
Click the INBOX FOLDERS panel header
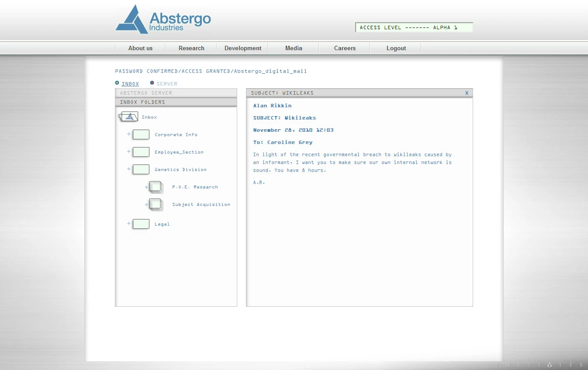click(176, 102)
